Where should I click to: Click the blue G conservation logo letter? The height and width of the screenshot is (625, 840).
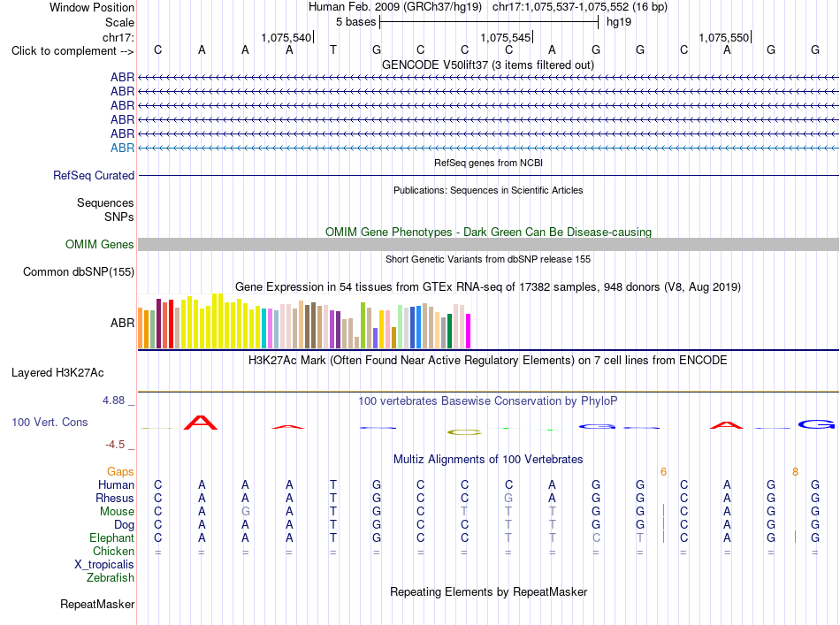[816, 424]
